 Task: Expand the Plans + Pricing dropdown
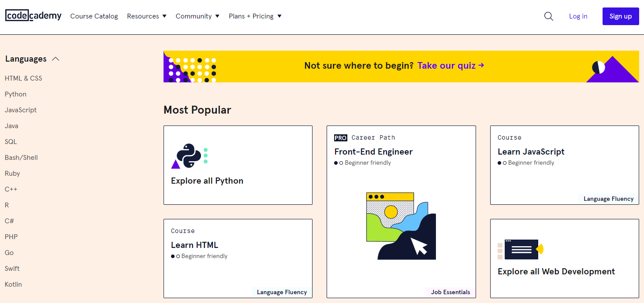(x=255, y=16)
